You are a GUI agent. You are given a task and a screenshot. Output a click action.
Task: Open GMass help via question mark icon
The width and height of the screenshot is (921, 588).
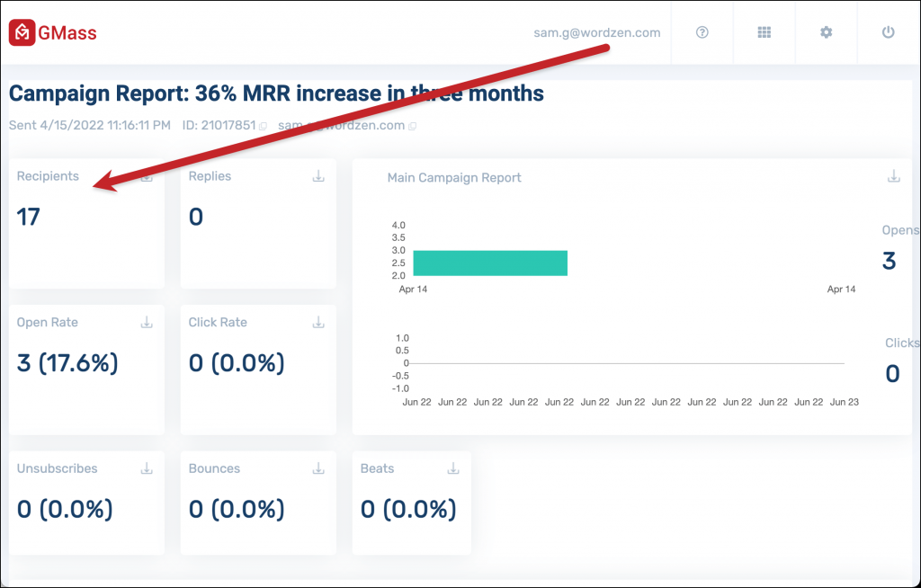[702, 31]
